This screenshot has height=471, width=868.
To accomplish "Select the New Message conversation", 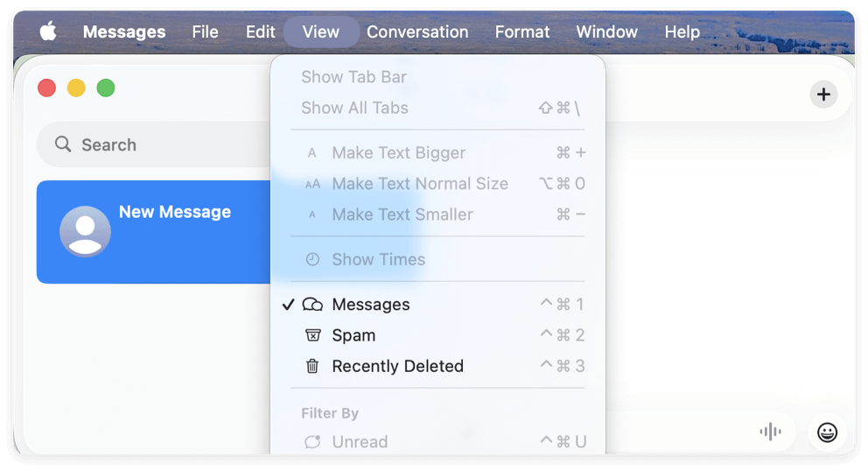I will tap(153, 232).
